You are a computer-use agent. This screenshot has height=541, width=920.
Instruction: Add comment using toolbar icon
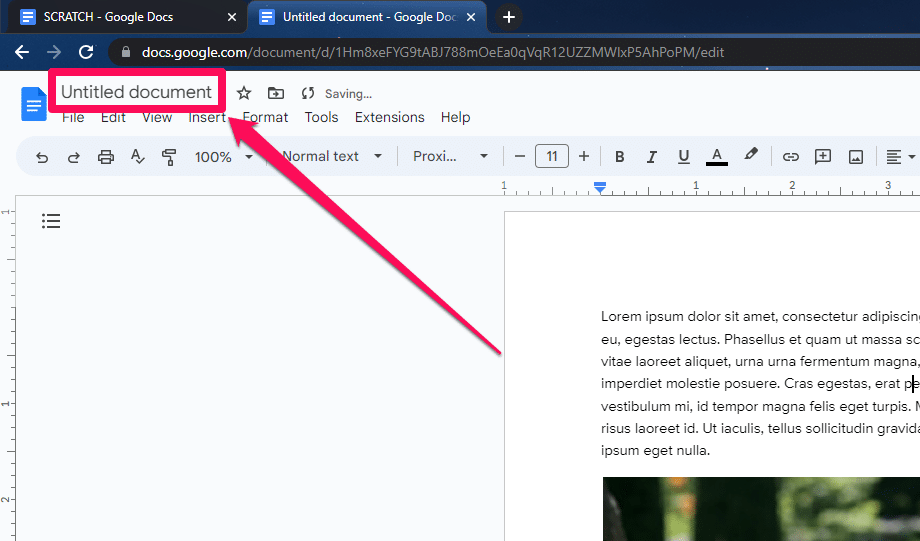pyautogui.click(x=823, y=157)
